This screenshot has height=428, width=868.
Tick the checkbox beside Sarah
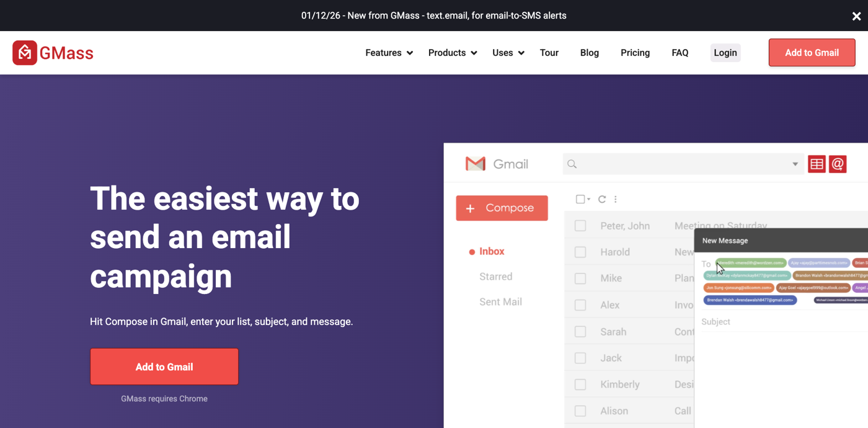click(x=580, y=332)
